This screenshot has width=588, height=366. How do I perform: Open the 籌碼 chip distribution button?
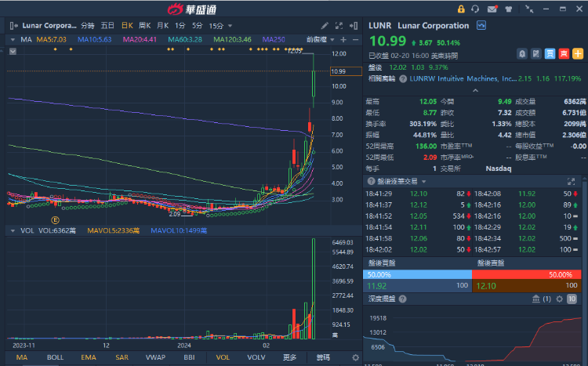point(323,357)
